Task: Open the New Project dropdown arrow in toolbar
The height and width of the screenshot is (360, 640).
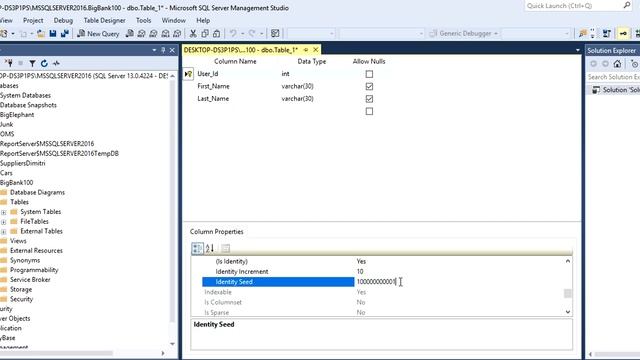Action: tap(13, 33)
